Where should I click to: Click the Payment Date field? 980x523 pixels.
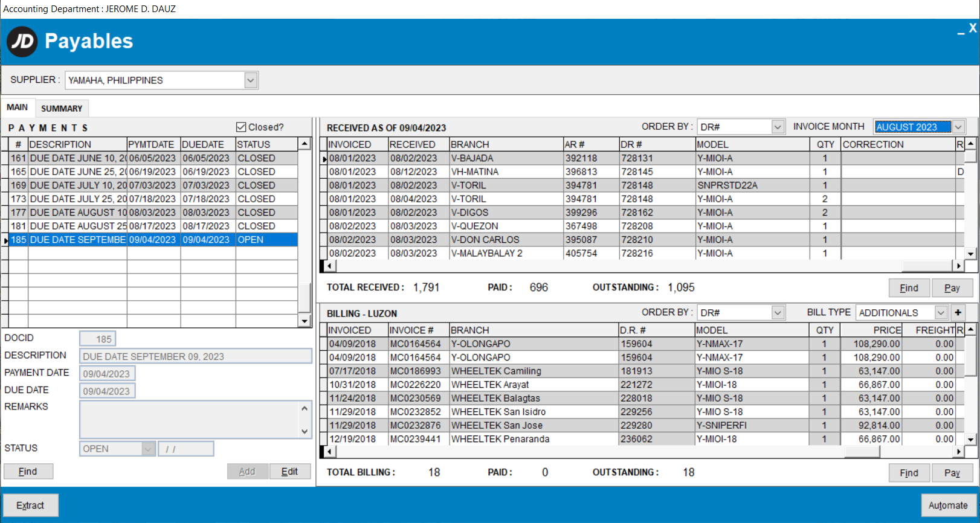108,374
